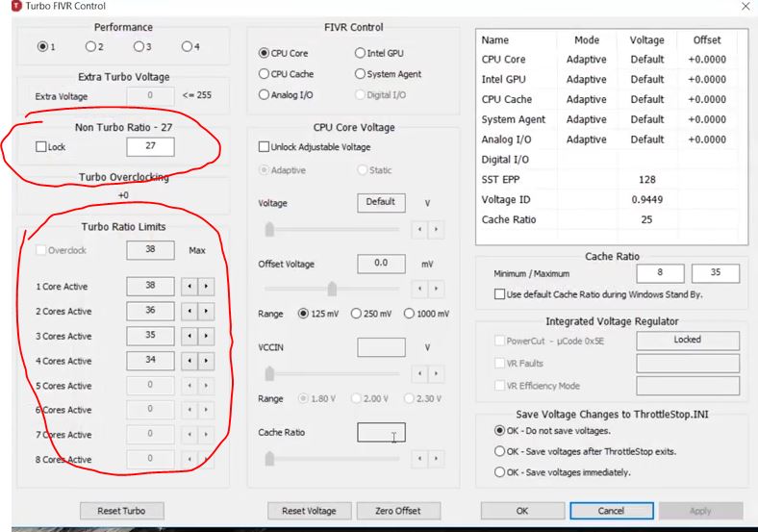The width and height of the screenshot is (758, 532).
Task: Click the Cache Ratio Maximum field 35
Action: (x=716, y=273)
